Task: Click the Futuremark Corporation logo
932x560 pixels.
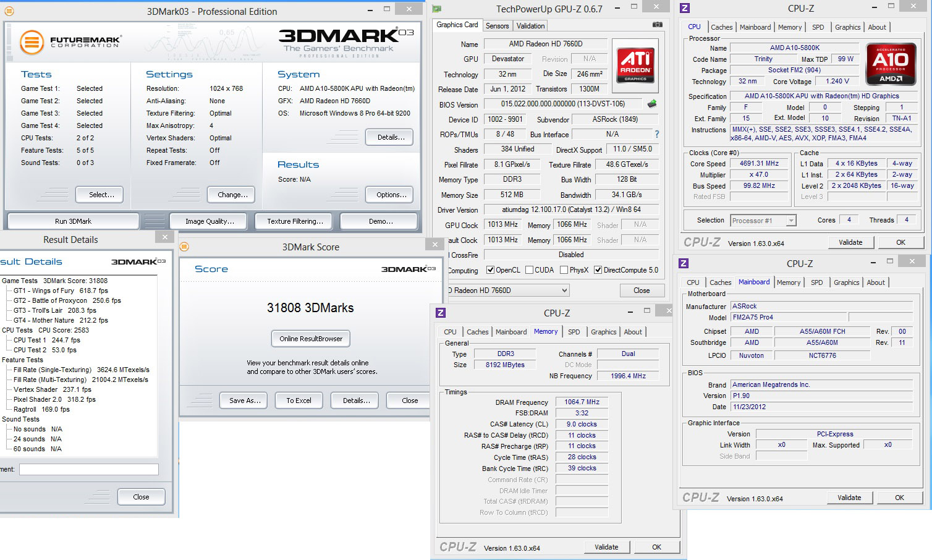Action: click(70, 42)
